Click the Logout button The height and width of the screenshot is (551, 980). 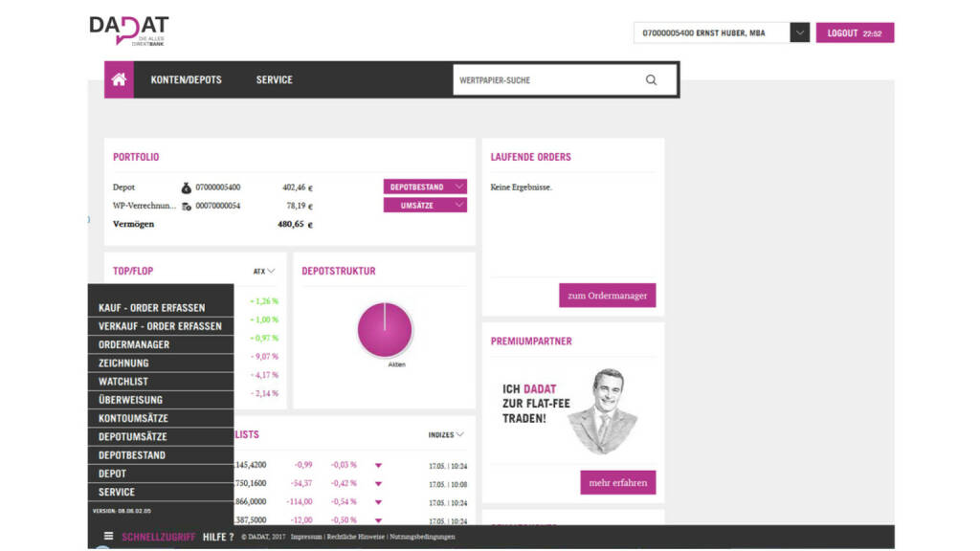click(854, 33)
